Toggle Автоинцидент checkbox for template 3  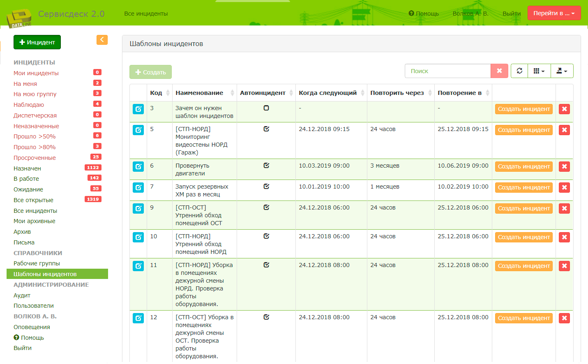tap(266, 108)
